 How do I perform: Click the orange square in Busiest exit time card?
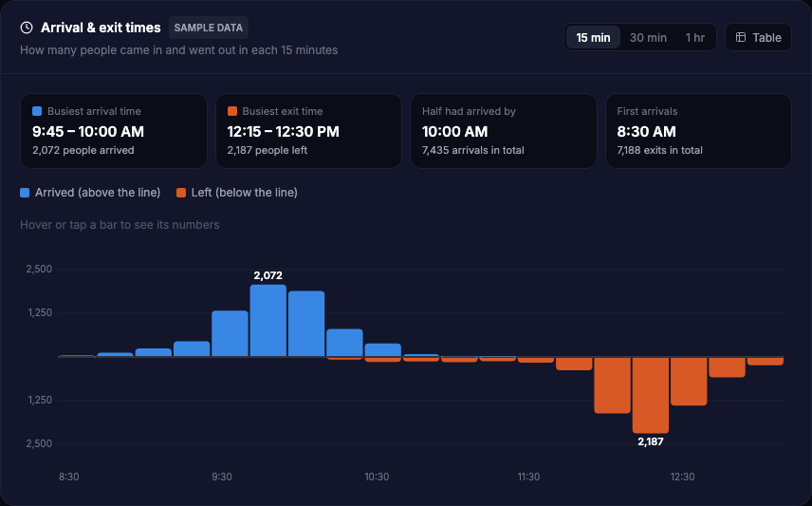pyautogui.click(x=232, y=111)
